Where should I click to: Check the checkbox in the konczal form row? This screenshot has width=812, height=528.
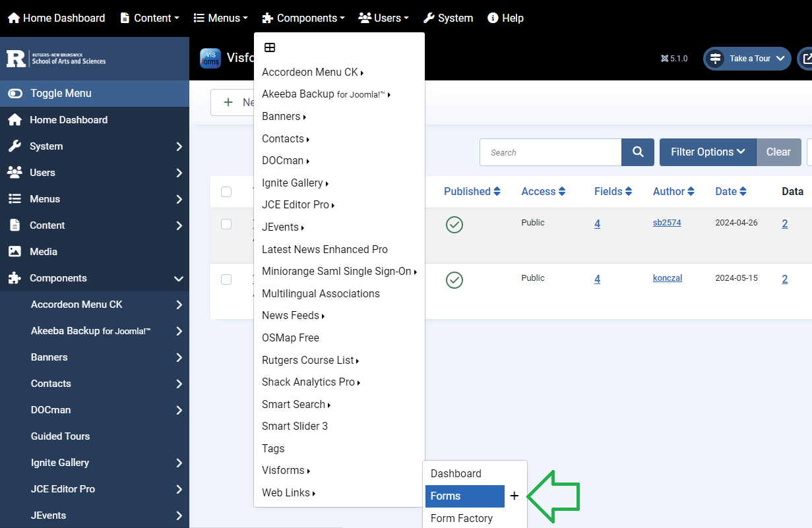pos(226,279)
